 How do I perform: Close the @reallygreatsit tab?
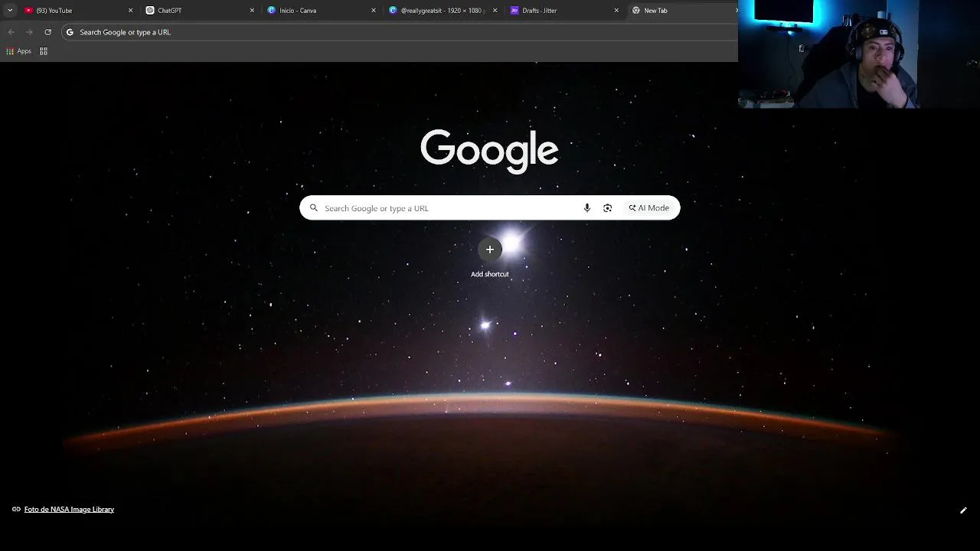coord(495,11)
